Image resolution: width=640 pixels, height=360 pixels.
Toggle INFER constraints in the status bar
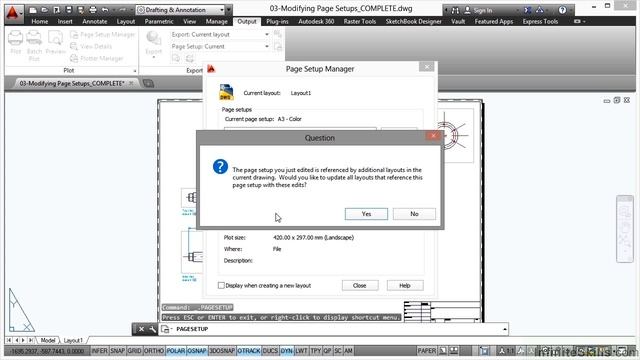point(99,351)
